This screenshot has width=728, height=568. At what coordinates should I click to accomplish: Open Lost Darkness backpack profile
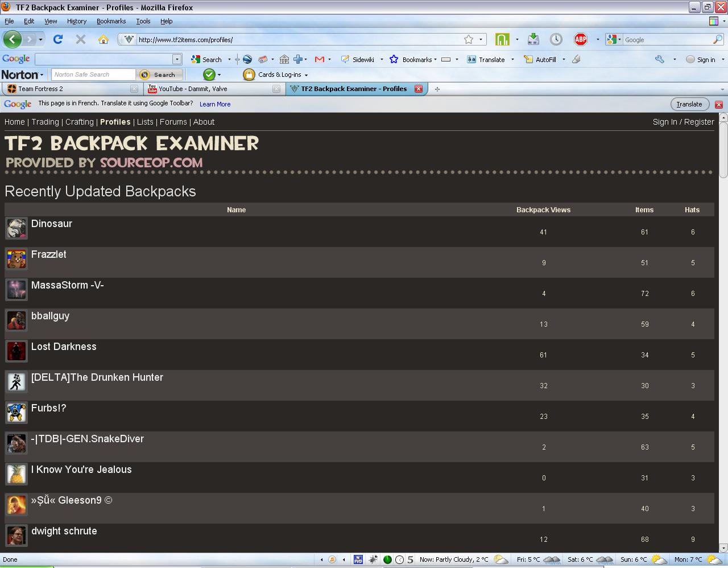click(64, 347)
